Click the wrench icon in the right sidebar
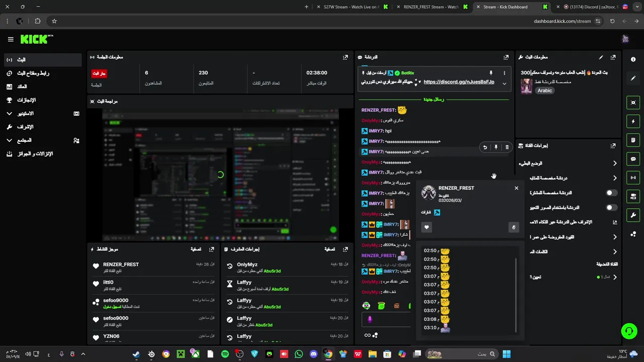Viewport: 644px width, 362px height. coord(633,215)
